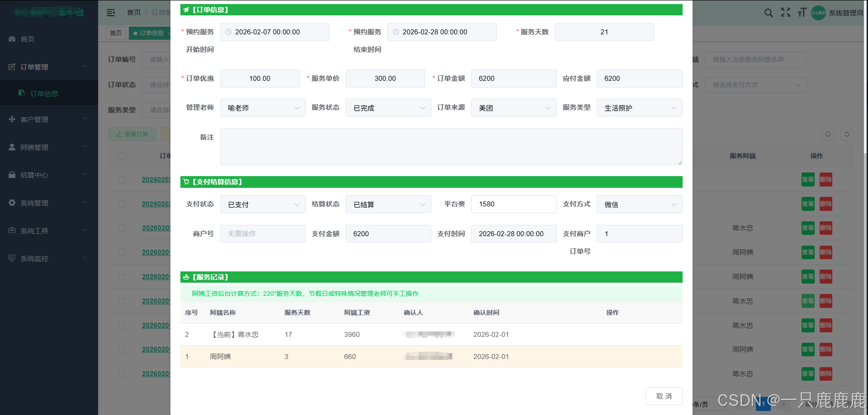Click the 客户管理 icon in sidebar

[x=12, y=119]
